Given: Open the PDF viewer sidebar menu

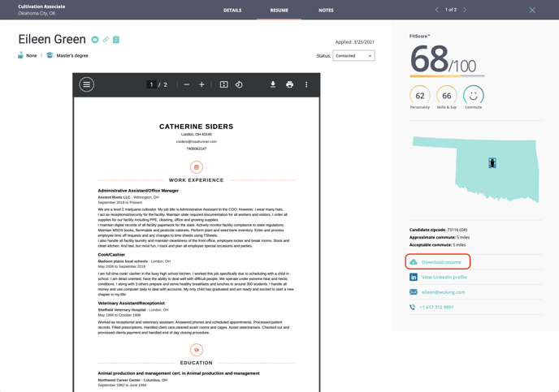Looking at the screenshot, I should coord(87,84).
